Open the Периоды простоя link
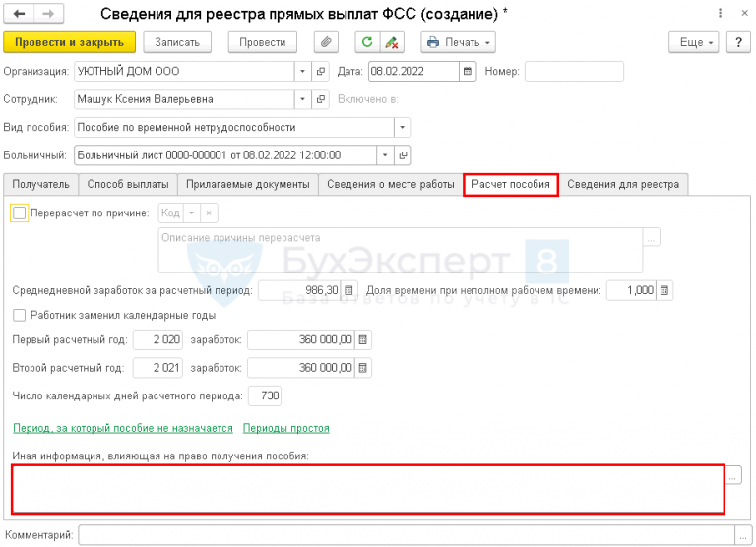756x547 pixels. click(x=285, y=428)
